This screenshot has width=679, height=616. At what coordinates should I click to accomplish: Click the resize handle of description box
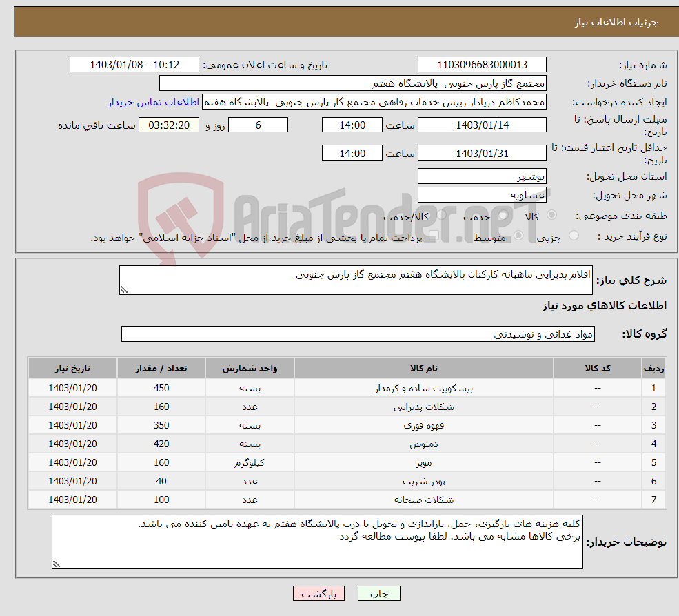[124, 290]
